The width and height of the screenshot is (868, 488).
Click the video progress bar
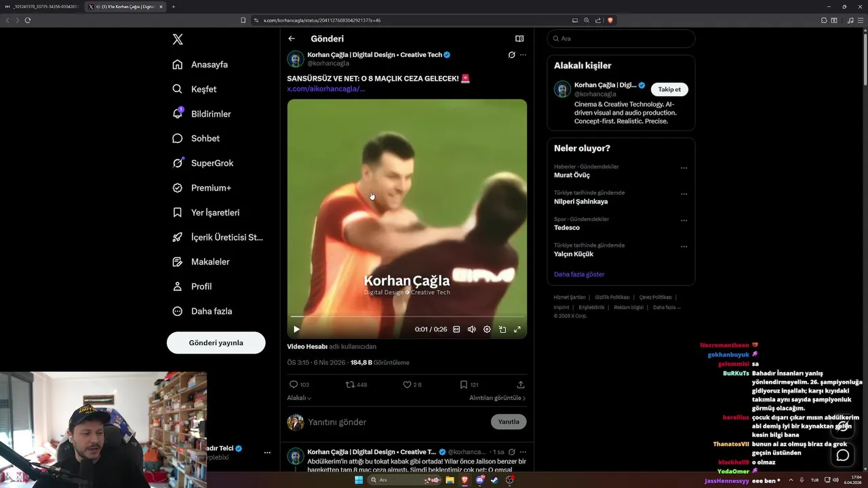407,317
